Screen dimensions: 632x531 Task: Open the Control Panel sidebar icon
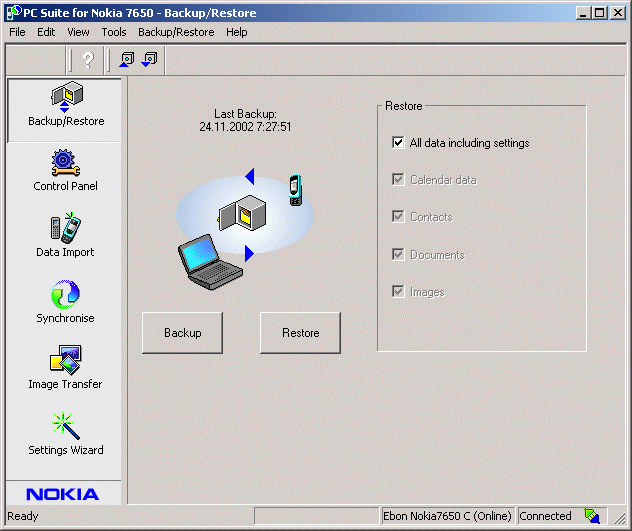(x=65, y=171)
